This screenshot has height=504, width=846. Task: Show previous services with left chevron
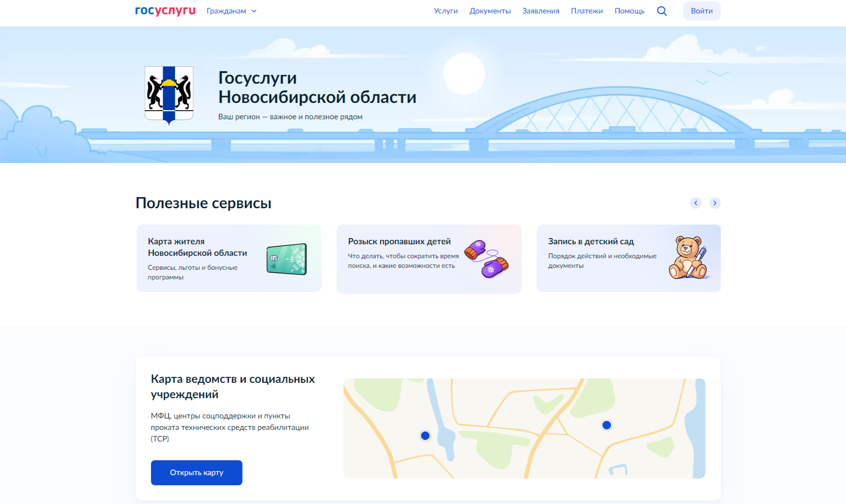[695, 203]
